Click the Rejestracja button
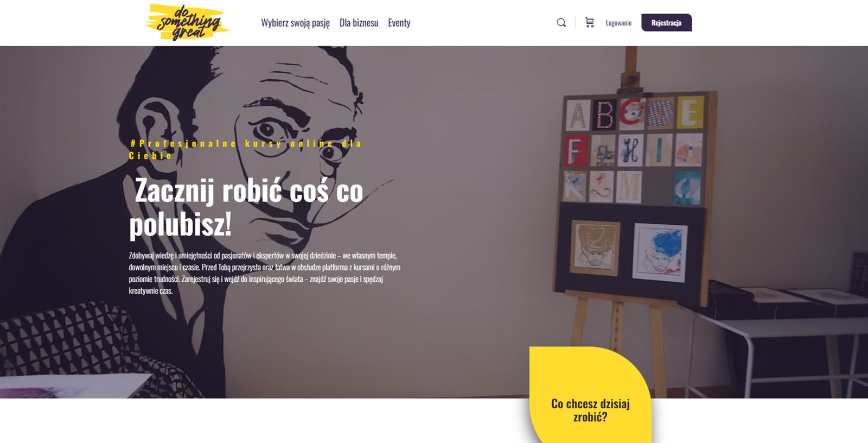This screenshot has width=868, height=443. [666, 23]
